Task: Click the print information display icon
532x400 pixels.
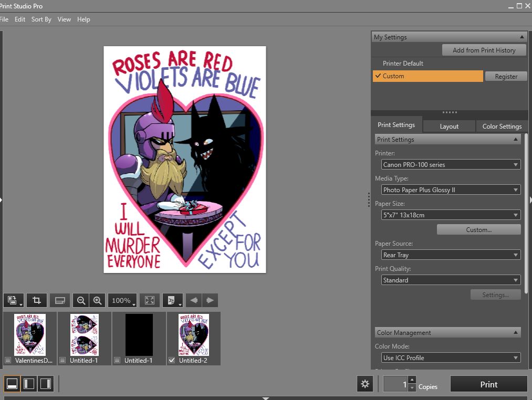Action: click(x=60, y=300)
